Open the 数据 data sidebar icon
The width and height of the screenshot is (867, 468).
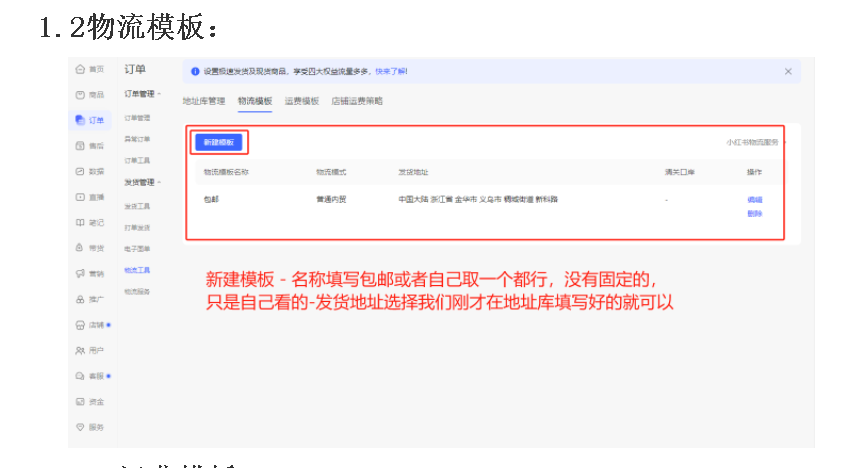(80, 171)
